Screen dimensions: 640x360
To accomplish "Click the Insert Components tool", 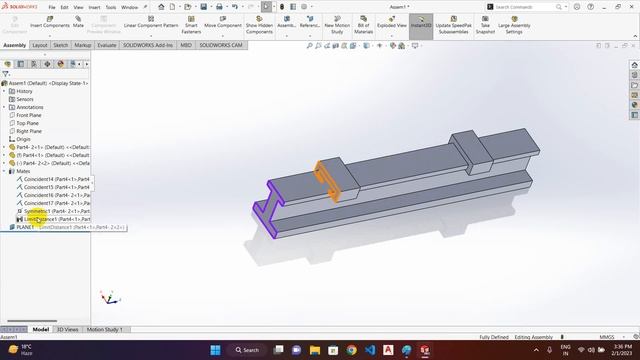I will pyautogui.click(x=50, y=22).
